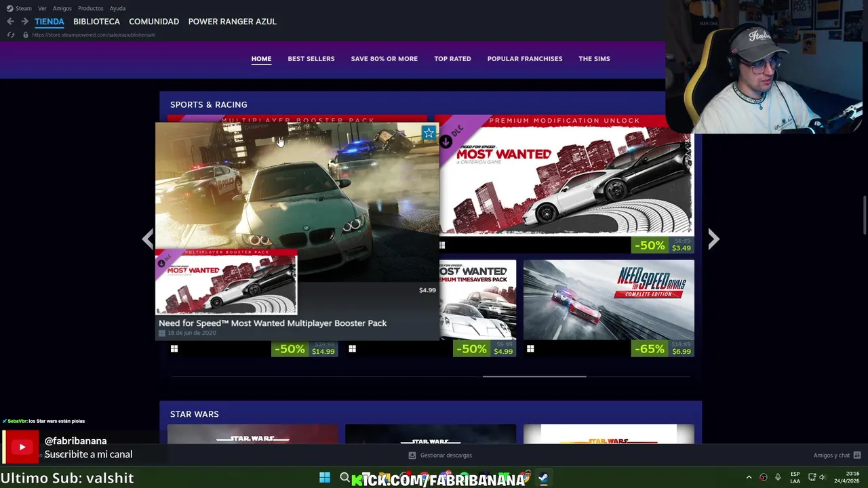Switch to COMUNIDAD section

[154, 22]
